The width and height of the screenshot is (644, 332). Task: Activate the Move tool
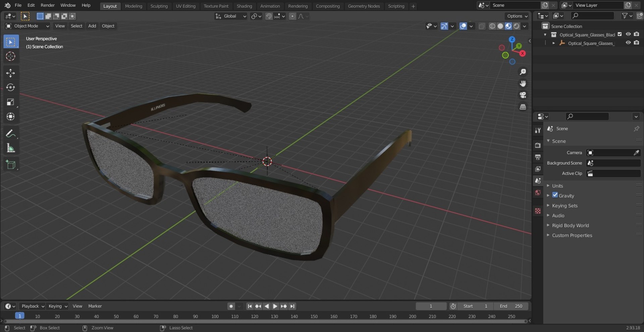[x=11, y=73]
